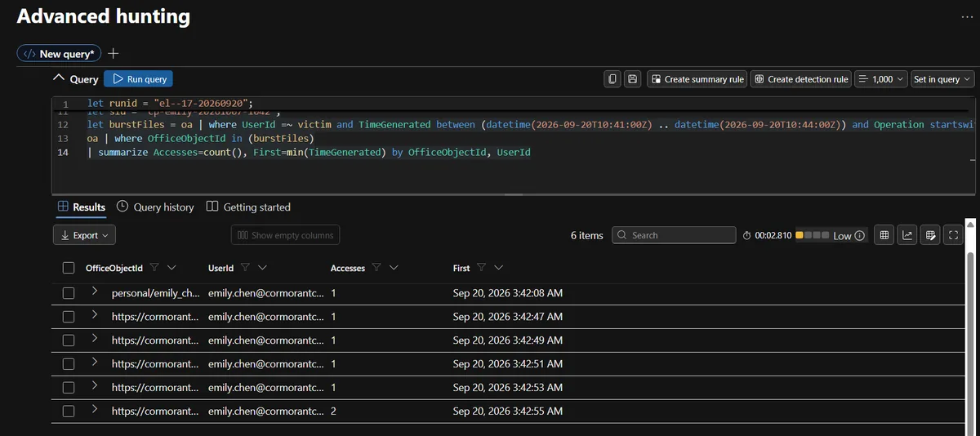The height and width of the screenshot is (436, 980).
Task: Click the emily.chen UserId in 3:42:49 row
Action: pos(265,340)
